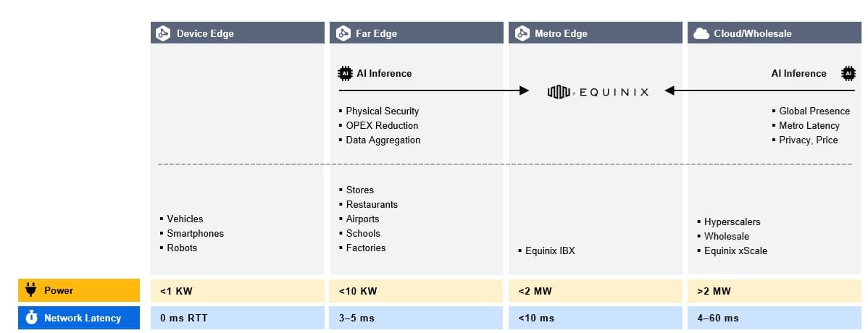Click the Device Edge header icon
868x333 pixels.
point(163,33)
